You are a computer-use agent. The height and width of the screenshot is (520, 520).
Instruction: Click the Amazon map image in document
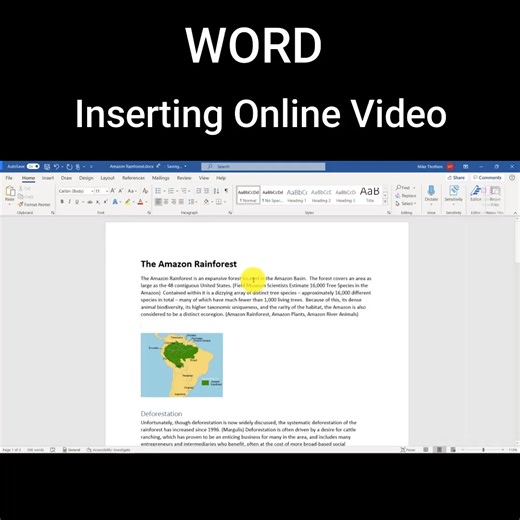tap(182, 365)
